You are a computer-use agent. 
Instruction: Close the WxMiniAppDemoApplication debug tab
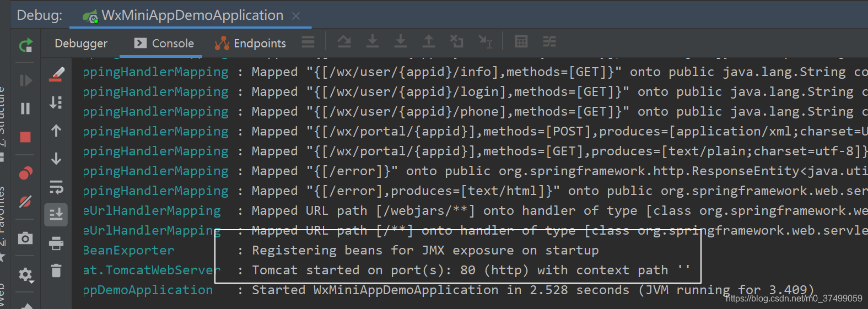point(296,16)
